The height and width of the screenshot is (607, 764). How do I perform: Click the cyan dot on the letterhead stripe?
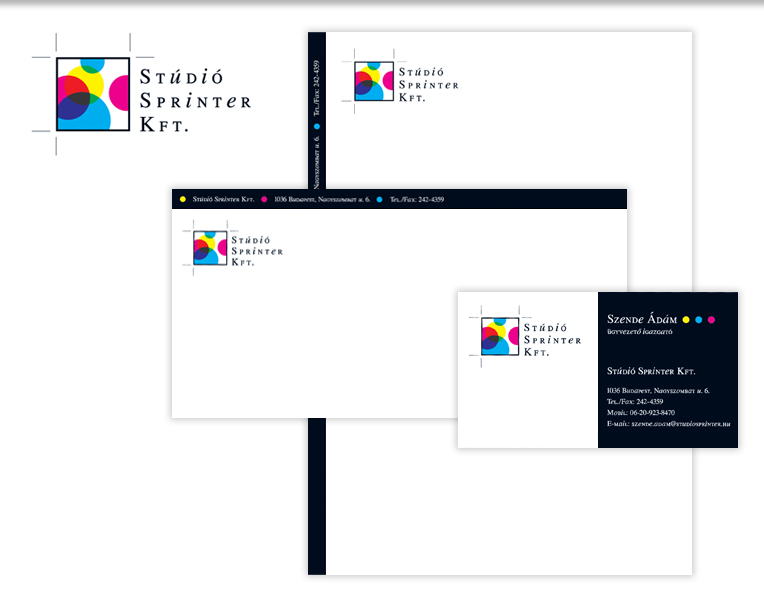tap(317, 127)
